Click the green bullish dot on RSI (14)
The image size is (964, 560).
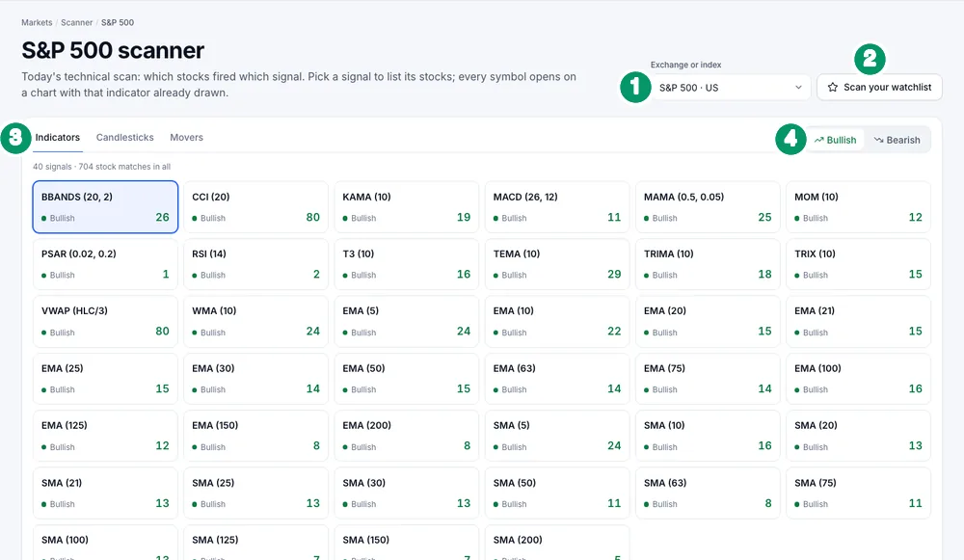click(195, 276)
